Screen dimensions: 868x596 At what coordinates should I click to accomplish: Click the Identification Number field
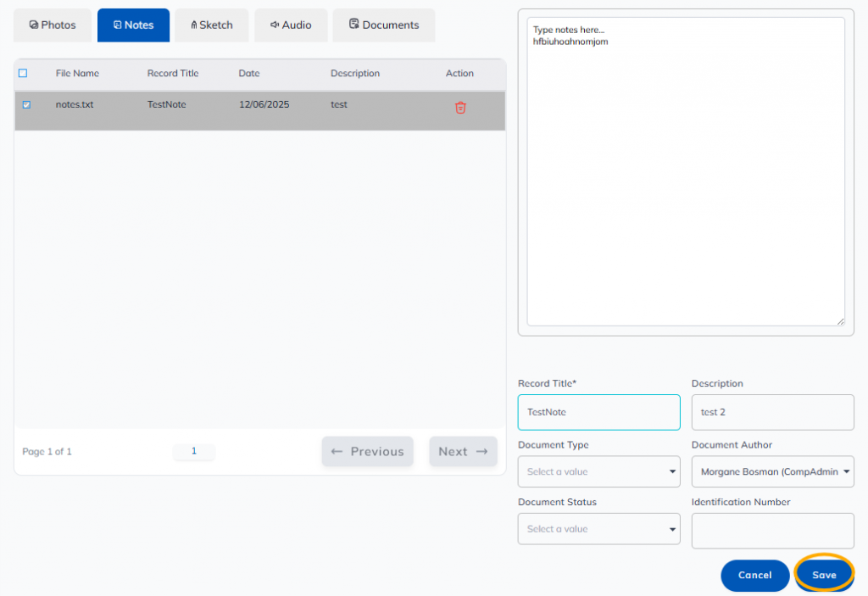click(x=772, y=531)
